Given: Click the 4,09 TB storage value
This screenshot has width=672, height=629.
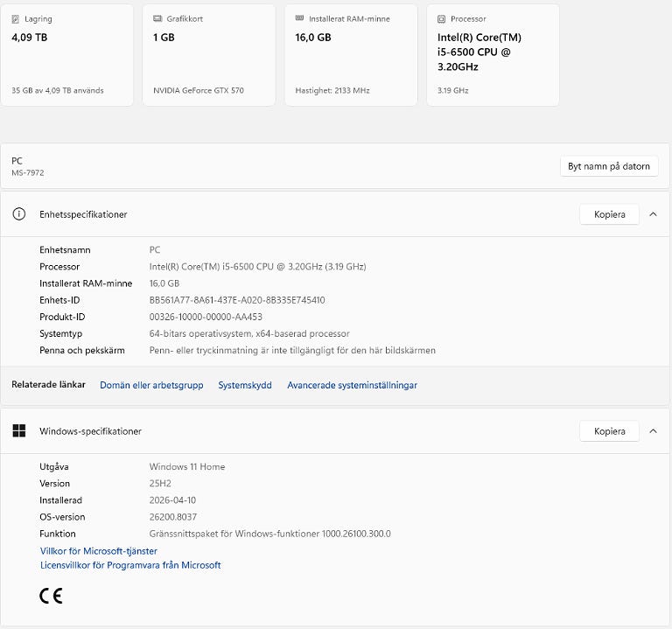Looking at the screenshot, I should [x=30, y=38].
